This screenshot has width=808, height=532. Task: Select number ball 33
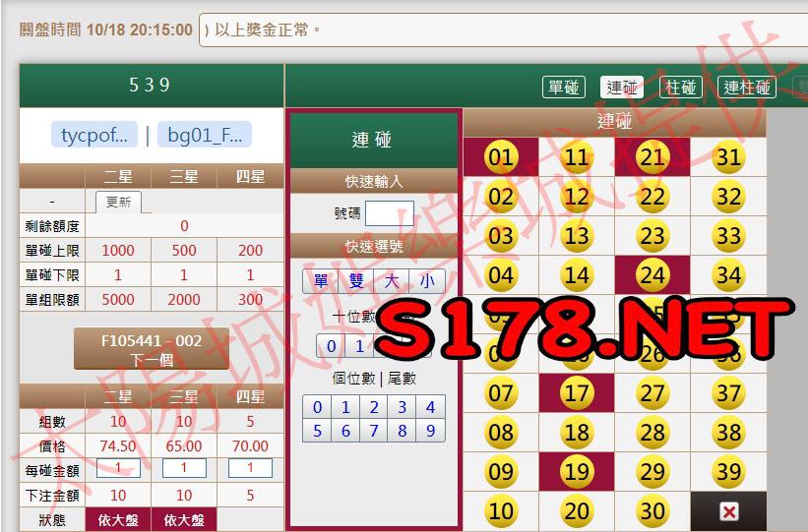728,236
